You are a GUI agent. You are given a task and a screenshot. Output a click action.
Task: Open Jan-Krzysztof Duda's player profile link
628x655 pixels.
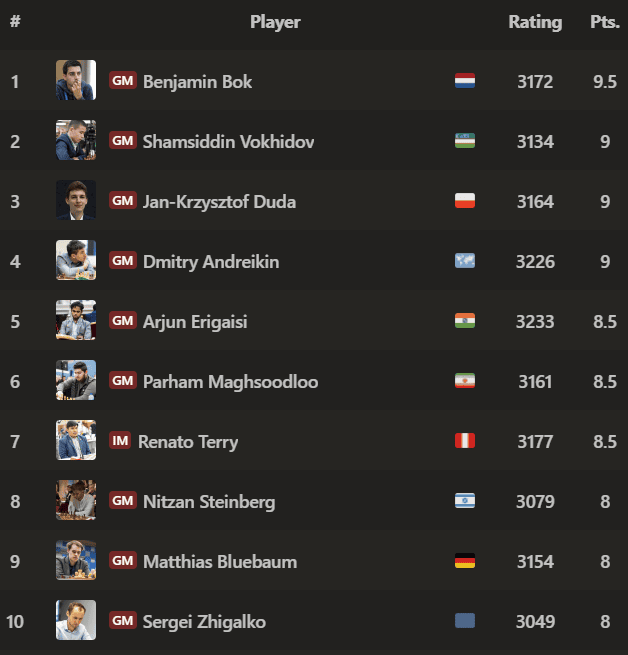pyautogui.click(x=219, y=201)
